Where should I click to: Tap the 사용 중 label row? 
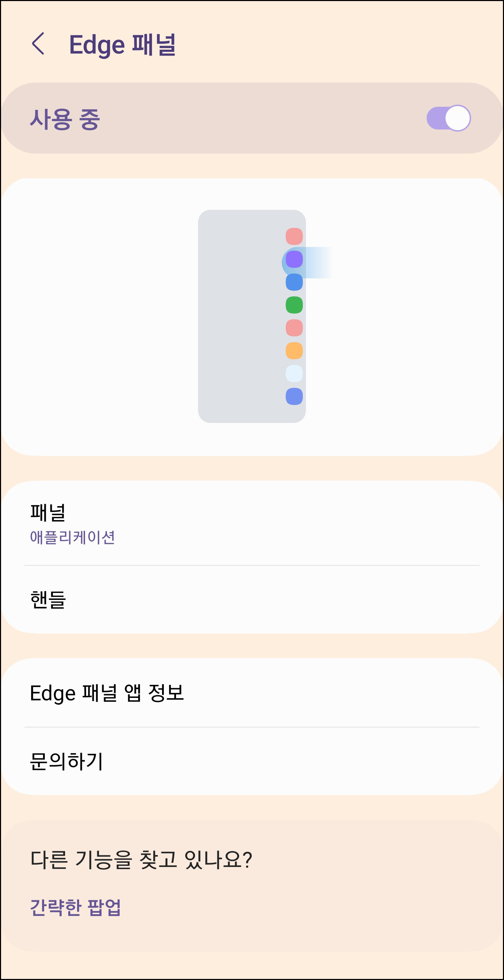click(252, 118)
